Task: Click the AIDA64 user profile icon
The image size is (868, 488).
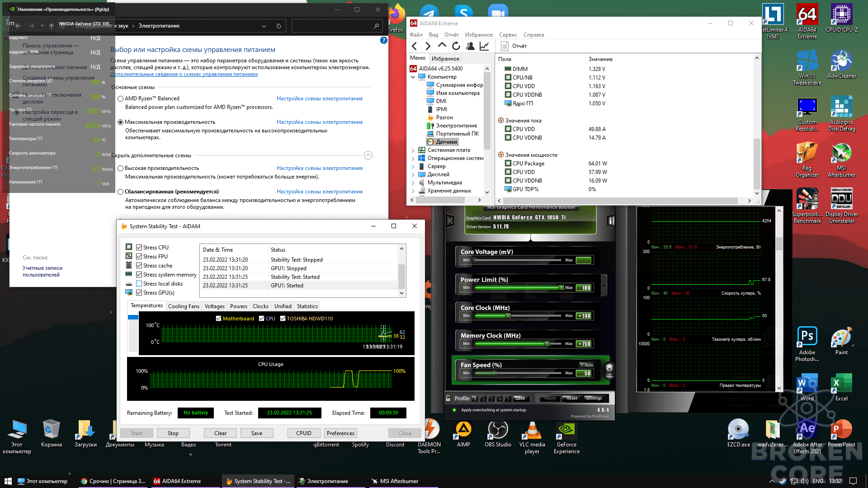Action: pos(470,46)
